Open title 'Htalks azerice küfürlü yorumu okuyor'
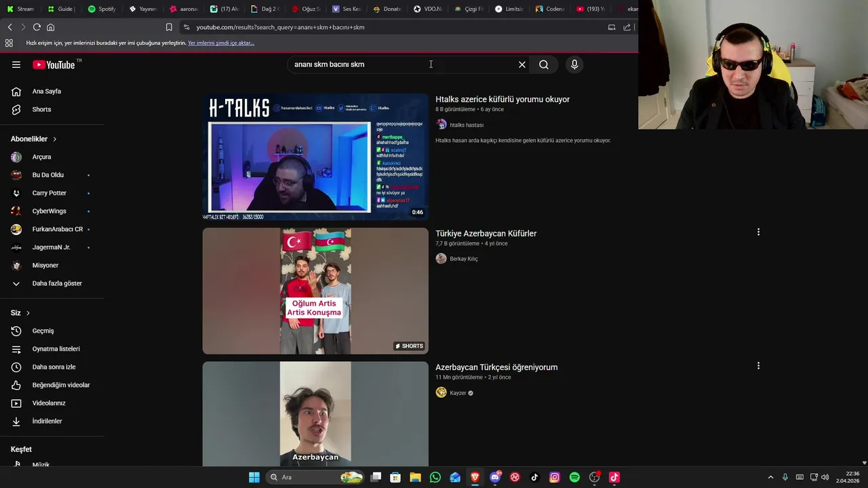 click(502, 100)
